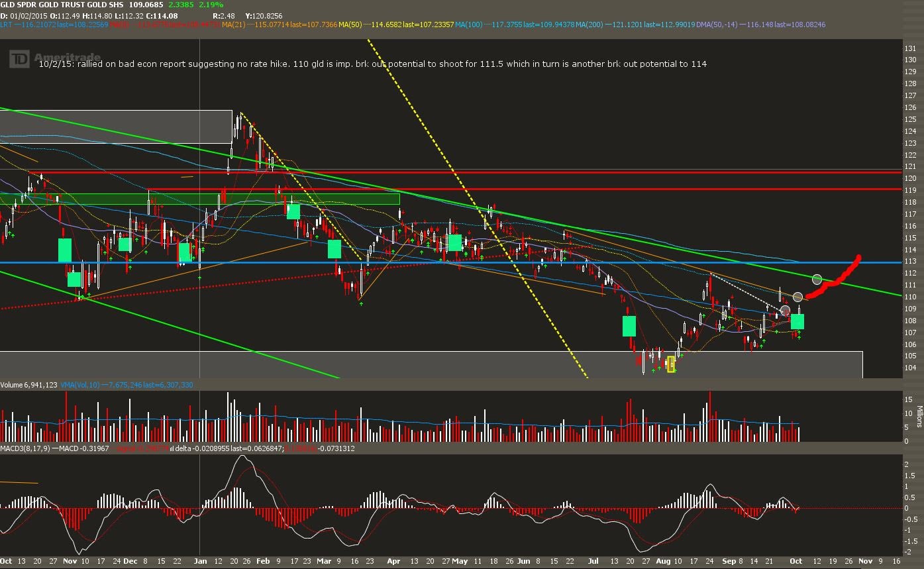Select the MA(21) study label
Viewport: 924px width, 569px height.
point(234,25)
